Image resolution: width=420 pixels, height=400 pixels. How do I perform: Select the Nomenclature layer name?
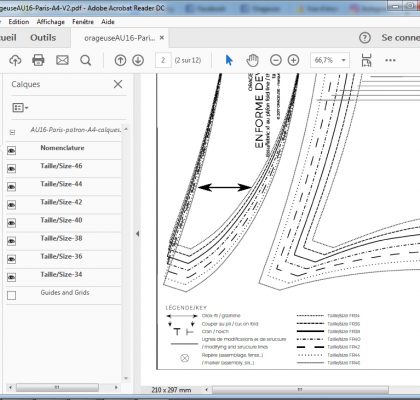click(x=62, y=148)
